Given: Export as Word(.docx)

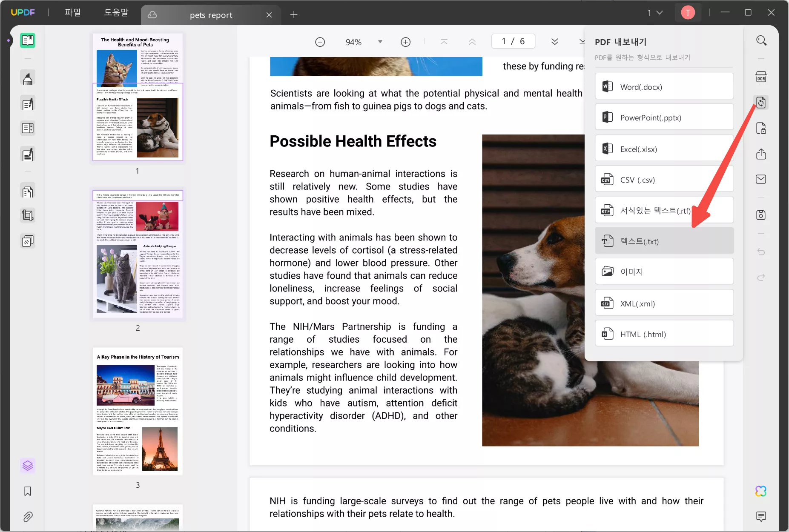Looking at the screenshot, I should (x=664, y=87).
